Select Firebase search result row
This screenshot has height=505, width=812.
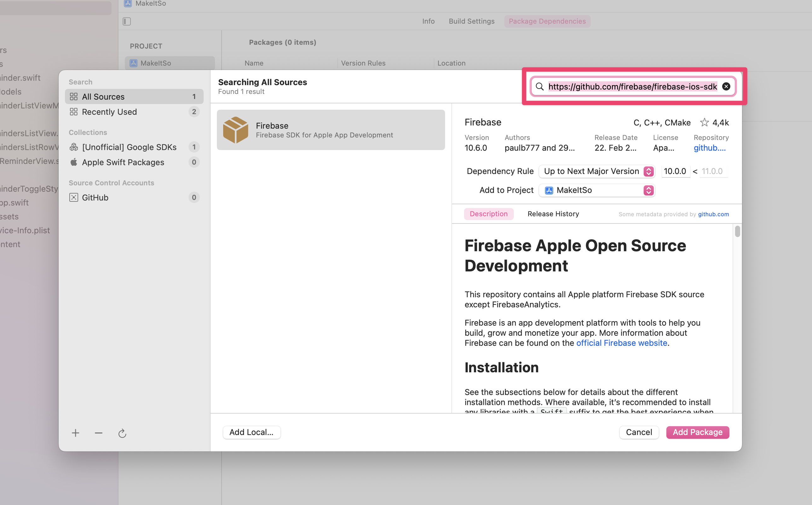pos(331,130)
